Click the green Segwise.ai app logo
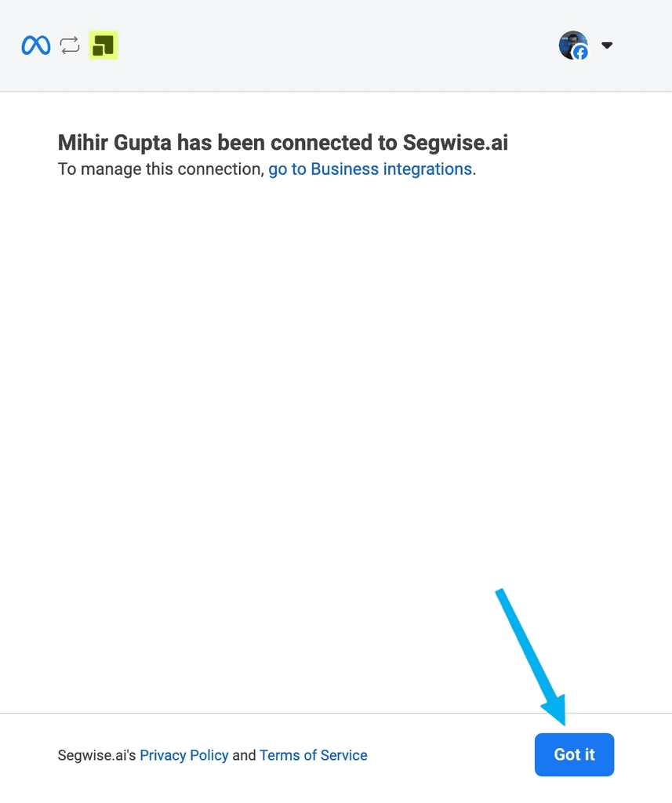The image size is (672, 803). tap(103, 45)
